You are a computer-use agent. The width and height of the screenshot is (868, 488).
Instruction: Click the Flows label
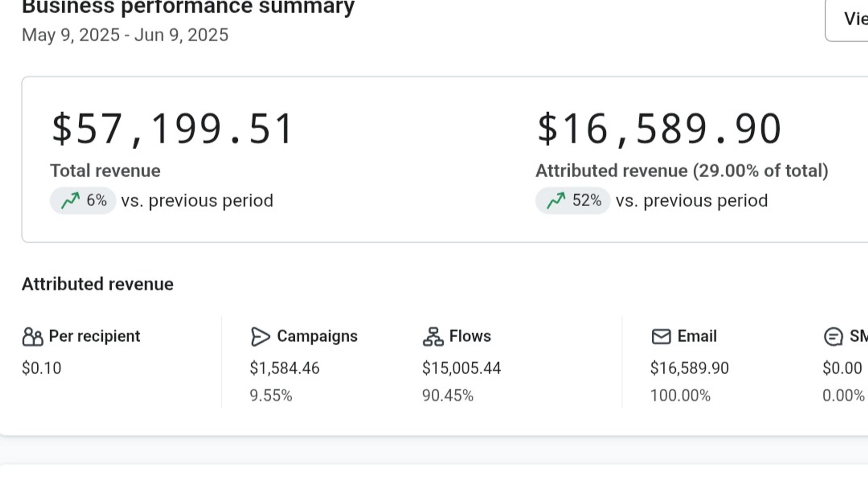[470, 336]
